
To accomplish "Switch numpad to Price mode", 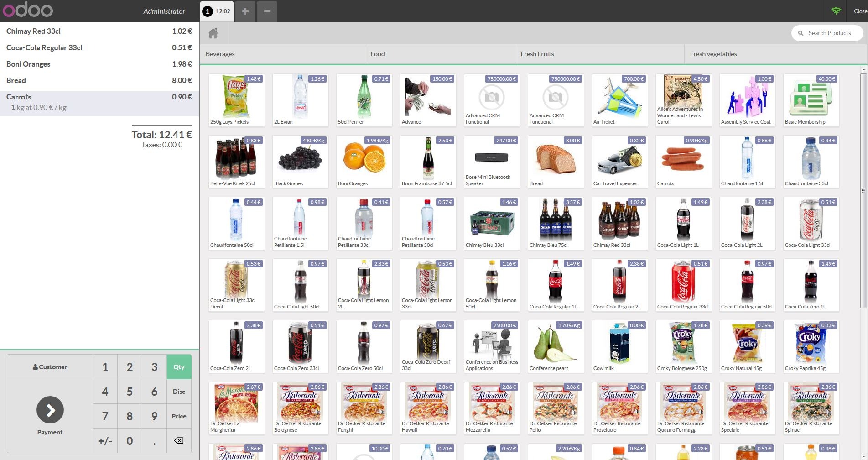I will pyautogui.click(x=179, y=416).
